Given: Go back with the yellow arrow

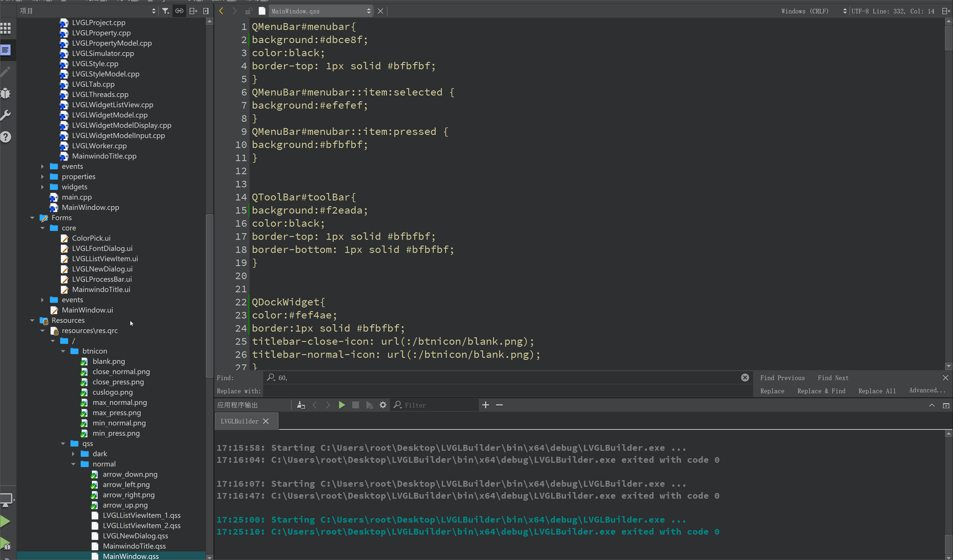Looking at the screenshot, I should (x=221, y=11).
